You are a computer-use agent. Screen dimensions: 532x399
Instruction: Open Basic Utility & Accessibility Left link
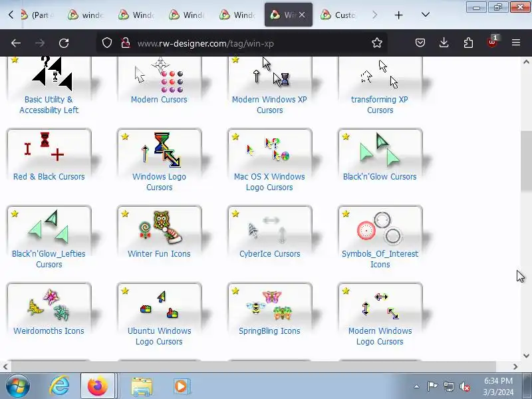49,105
